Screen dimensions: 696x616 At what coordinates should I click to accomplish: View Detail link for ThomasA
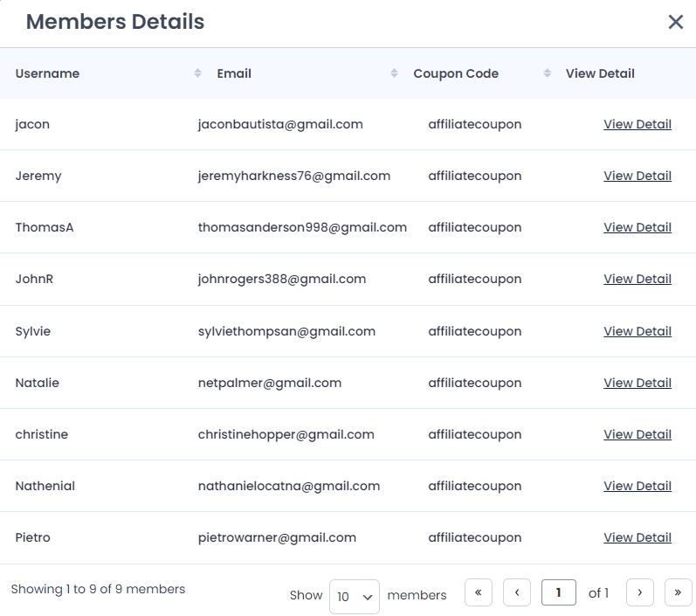click(x=637, y=227)
